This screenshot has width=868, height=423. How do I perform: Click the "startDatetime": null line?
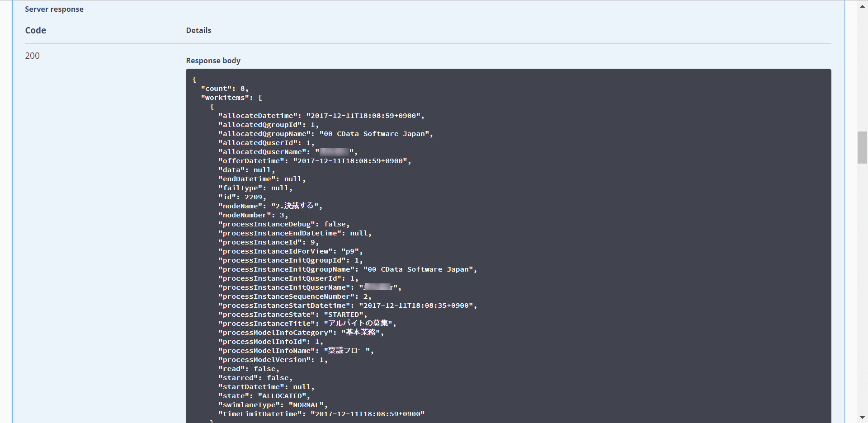tap(266, 387)
